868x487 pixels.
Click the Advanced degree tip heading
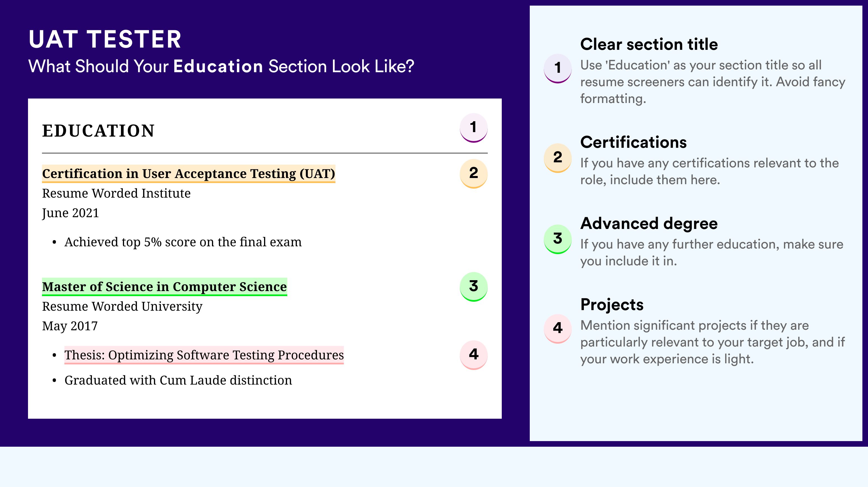[649, 224]
